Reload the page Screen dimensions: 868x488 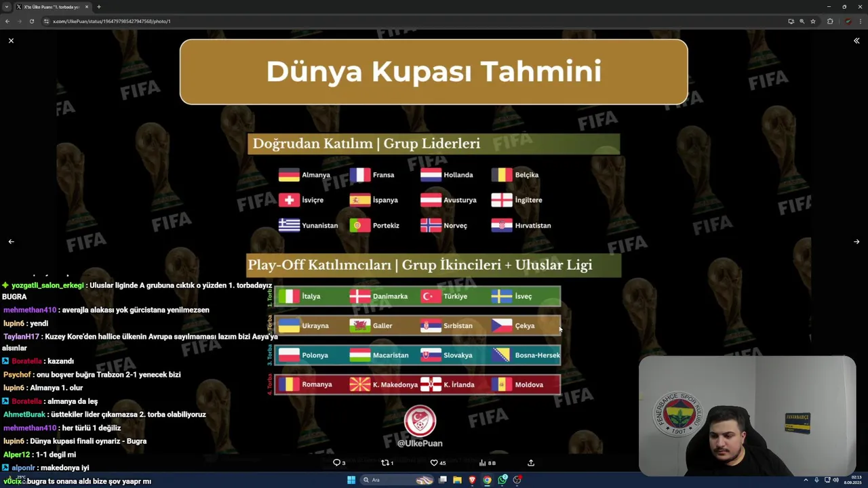[x=31, y=21]
